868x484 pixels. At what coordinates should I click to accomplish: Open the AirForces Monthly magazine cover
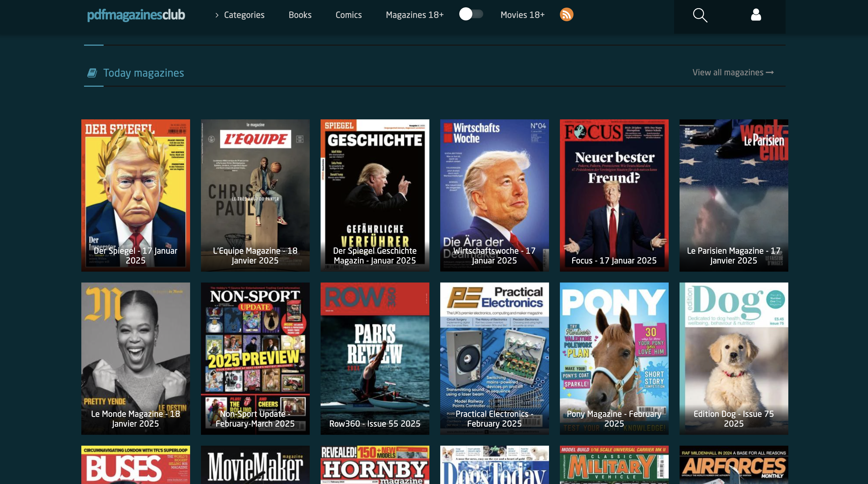coord(734,465)
